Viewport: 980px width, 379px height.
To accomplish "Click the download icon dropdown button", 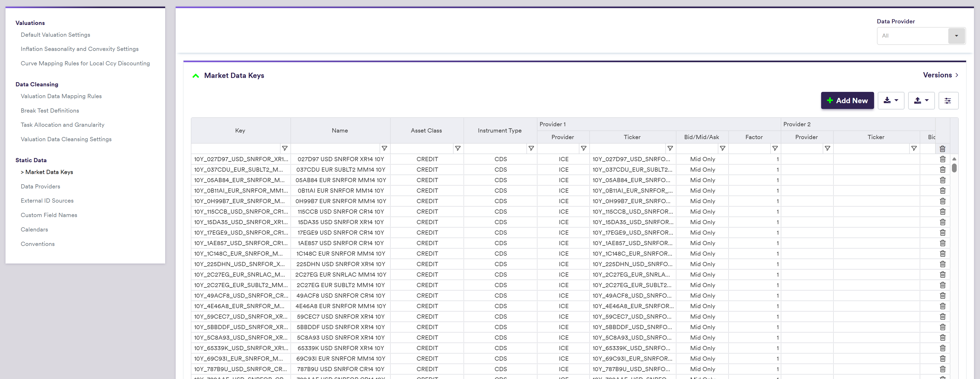I will (891, 101).
